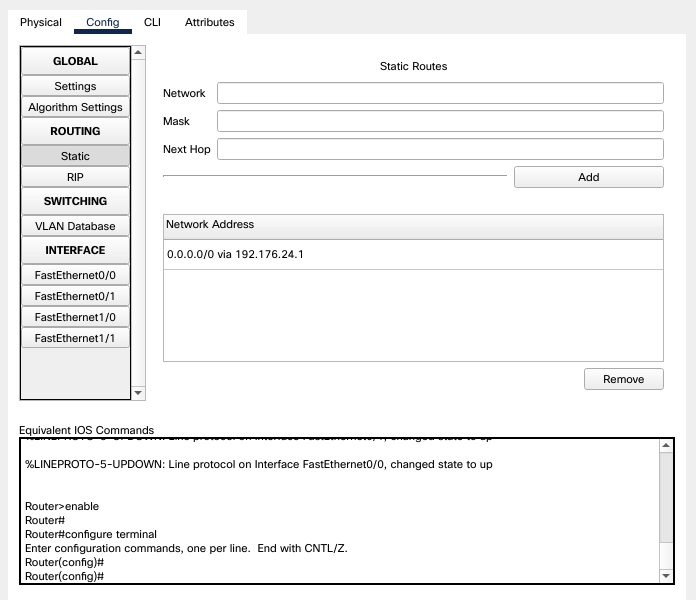
Task: Click the FastEthernet0/0 LINEPROTO message line
Action: point(259,464)
